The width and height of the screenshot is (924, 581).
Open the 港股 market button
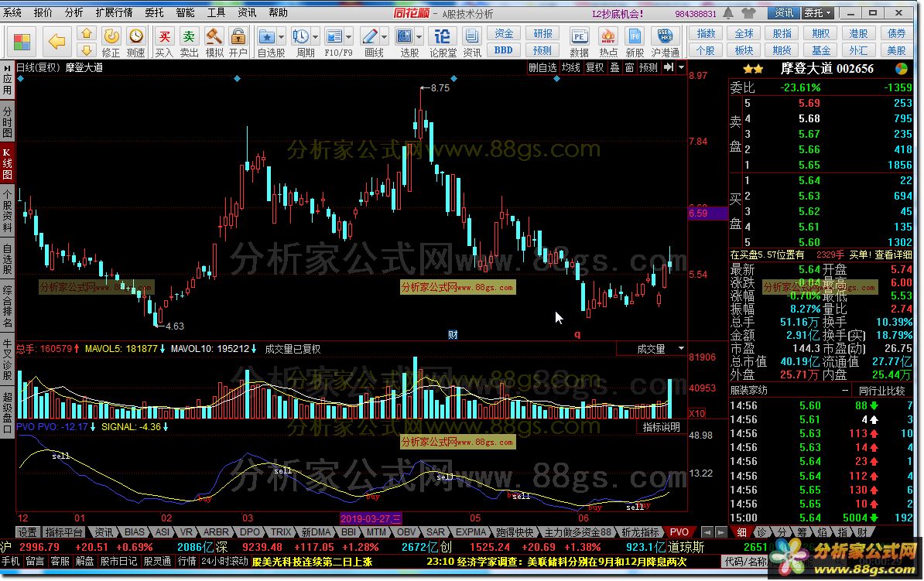pos(858,34)
